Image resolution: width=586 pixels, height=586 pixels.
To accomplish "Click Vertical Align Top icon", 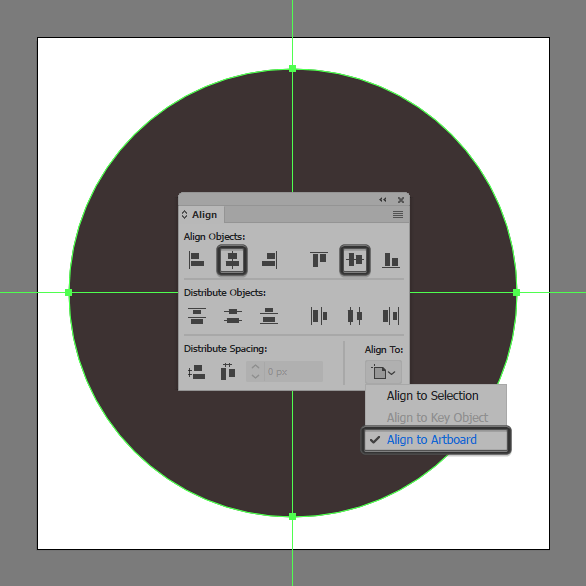I will pyautogui.click(x=319, y=259).
